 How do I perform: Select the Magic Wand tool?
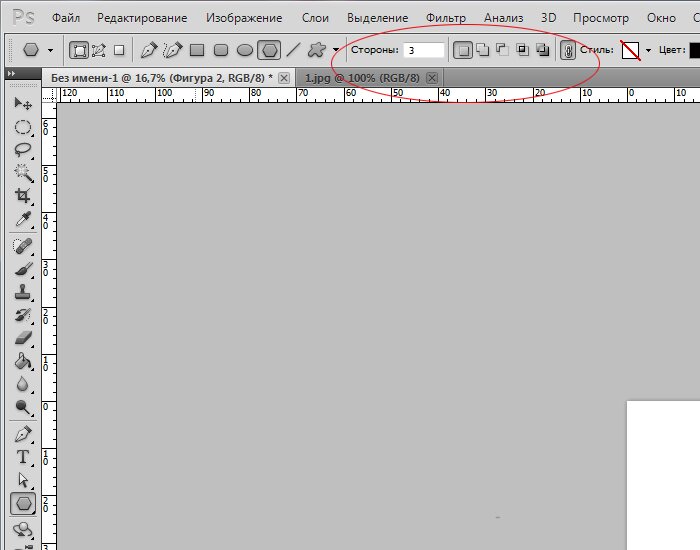click(x=23, y=173)
